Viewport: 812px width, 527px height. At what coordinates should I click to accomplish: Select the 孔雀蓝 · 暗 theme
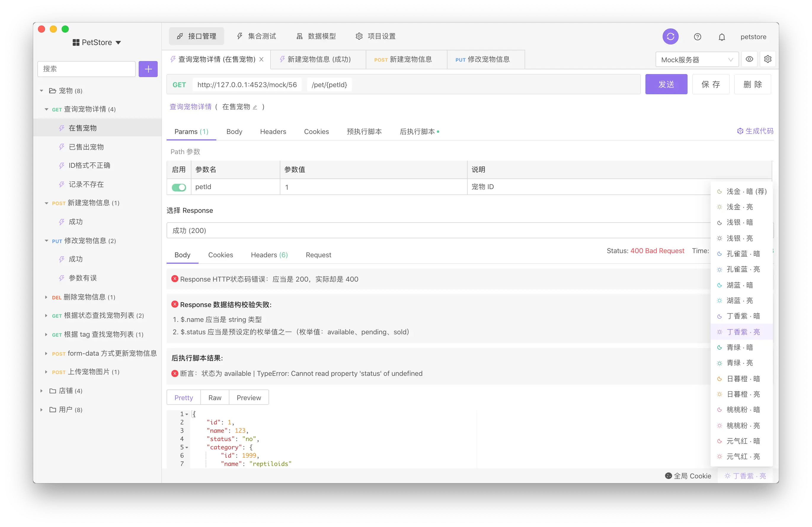point(743,254)
